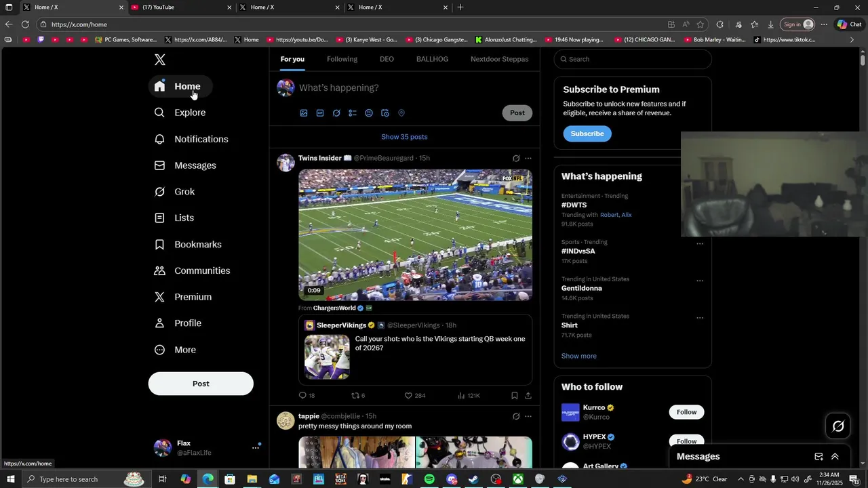
Task: Click the location tag icon in composer
Action: point(401,113)
